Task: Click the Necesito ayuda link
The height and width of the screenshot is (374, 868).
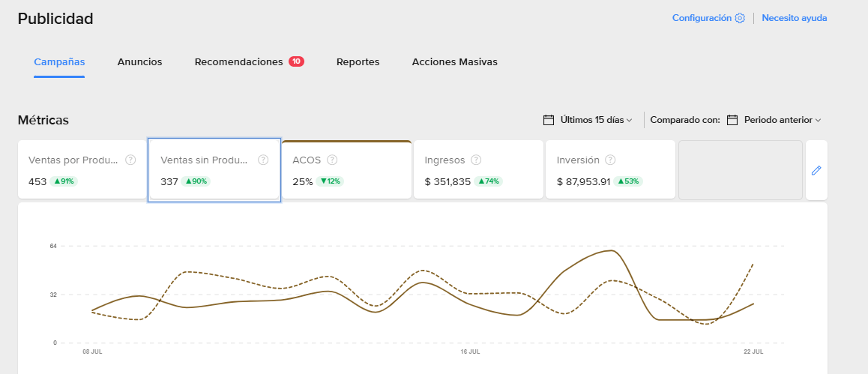Action: point(794,18)
